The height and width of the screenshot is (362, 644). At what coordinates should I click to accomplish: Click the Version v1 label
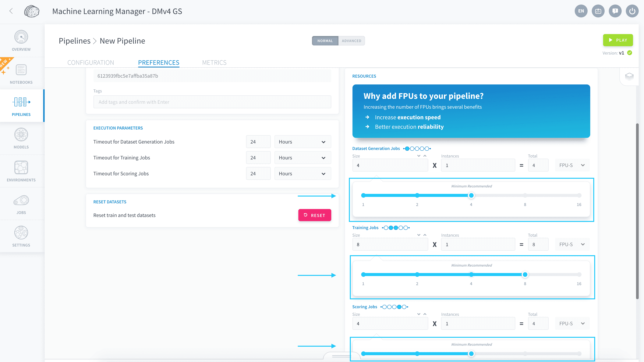point(613,53)
